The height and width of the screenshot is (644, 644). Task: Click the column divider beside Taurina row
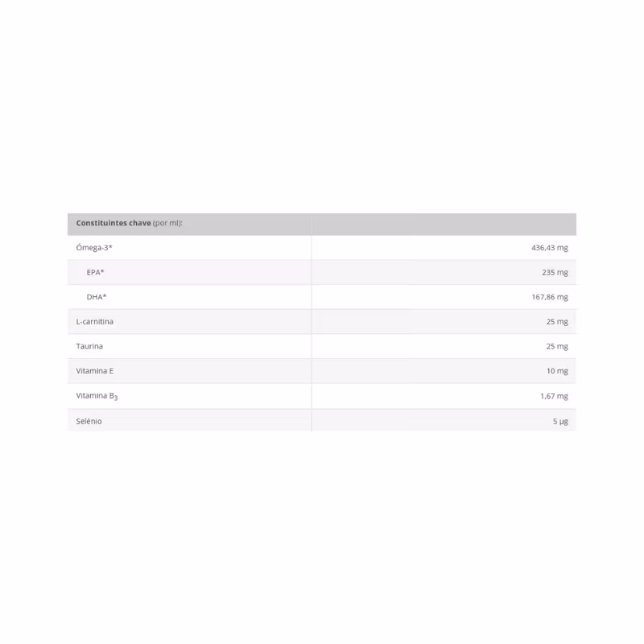point(312,346)
